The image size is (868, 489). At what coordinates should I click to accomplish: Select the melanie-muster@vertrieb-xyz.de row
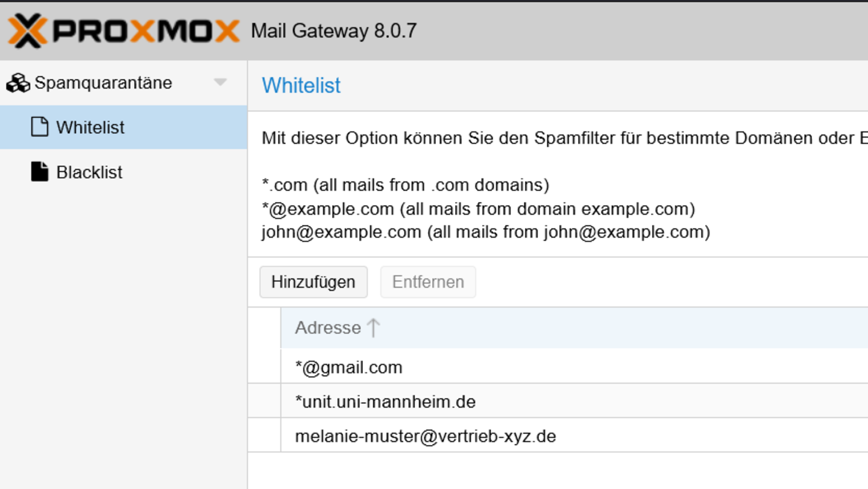pos(558,436)
